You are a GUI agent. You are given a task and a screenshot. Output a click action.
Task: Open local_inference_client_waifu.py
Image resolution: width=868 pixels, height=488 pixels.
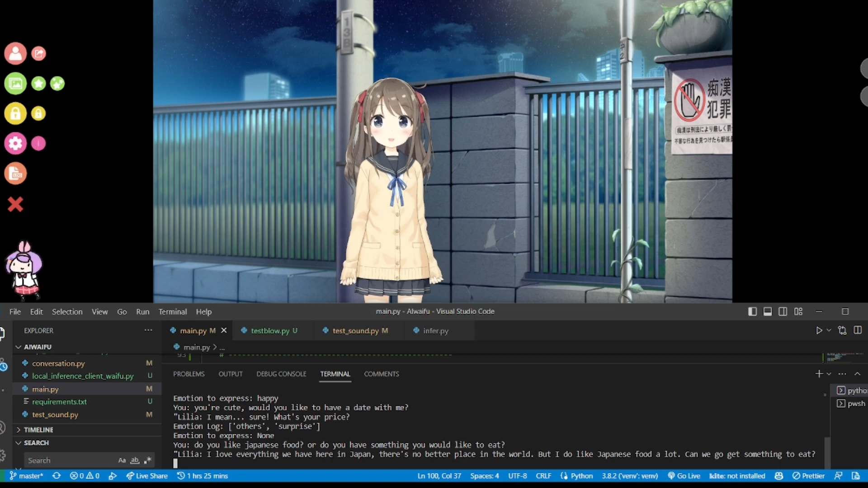[83, 375]
